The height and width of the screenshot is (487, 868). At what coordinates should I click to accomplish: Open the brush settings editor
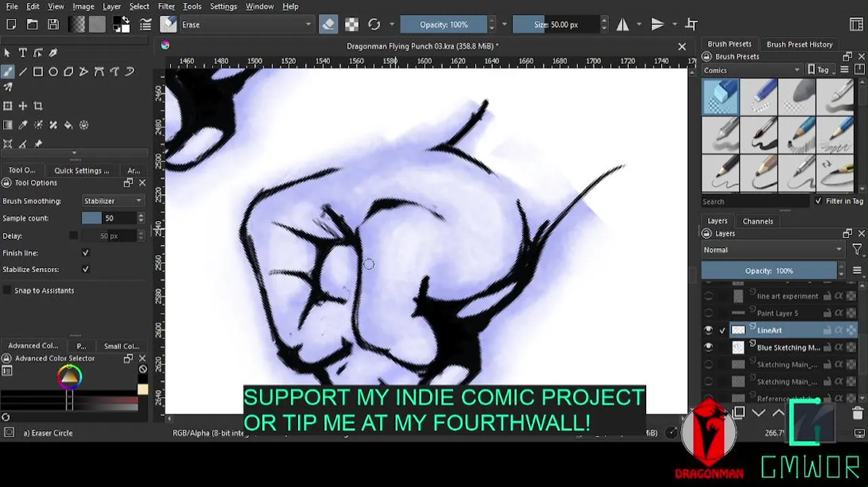(145, 24)
